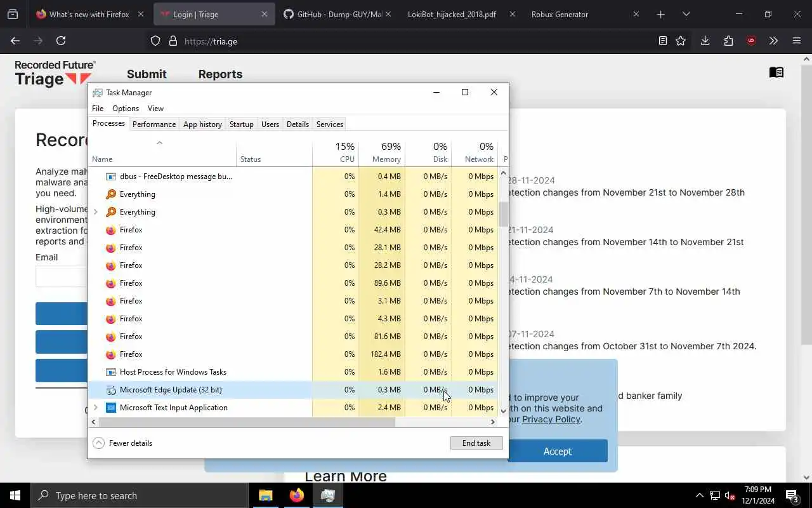Click Firefox icon on taskbar
This screenshot has width=812, height=508.
pyautogui.click(x=297, y=495)
